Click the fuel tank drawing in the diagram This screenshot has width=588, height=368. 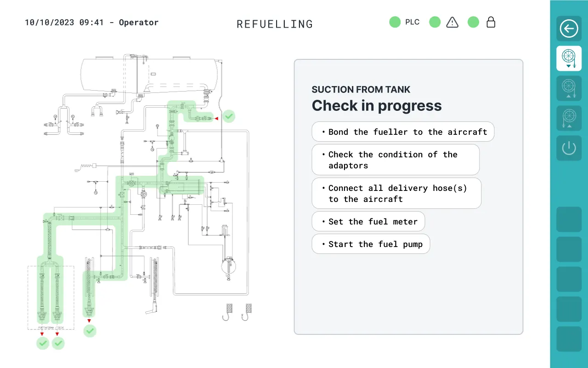(149, 74)
